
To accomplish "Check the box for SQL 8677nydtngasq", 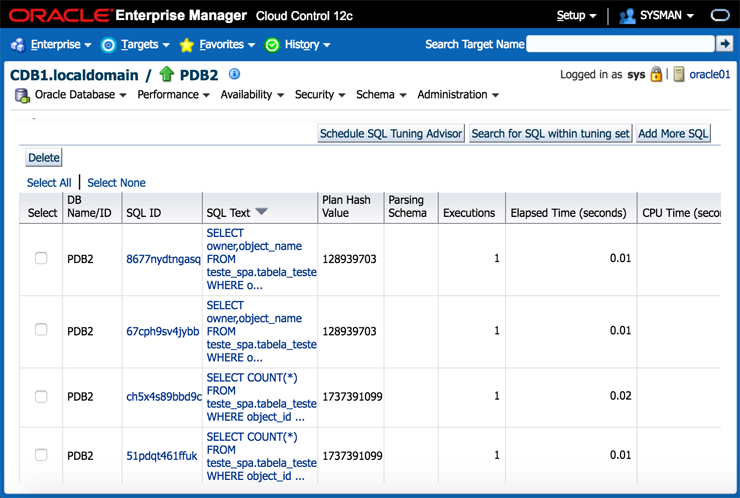I will pos(41,258).
